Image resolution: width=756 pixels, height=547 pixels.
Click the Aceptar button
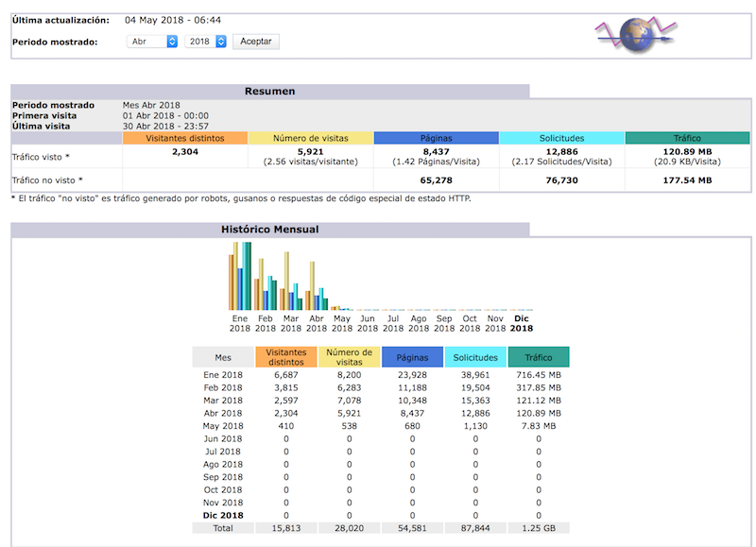pos(256,42)
